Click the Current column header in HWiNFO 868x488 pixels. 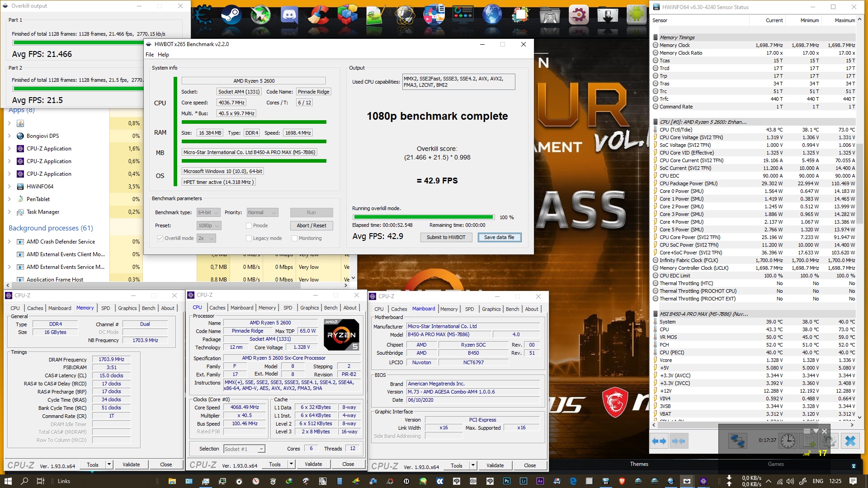point(774,20)
